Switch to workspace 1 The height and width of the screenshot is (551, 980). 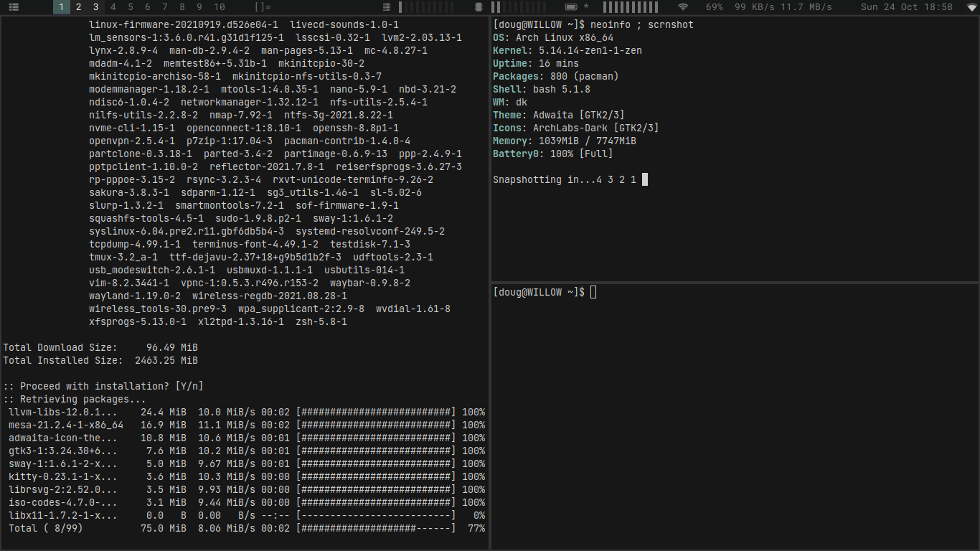click(61, 7)
